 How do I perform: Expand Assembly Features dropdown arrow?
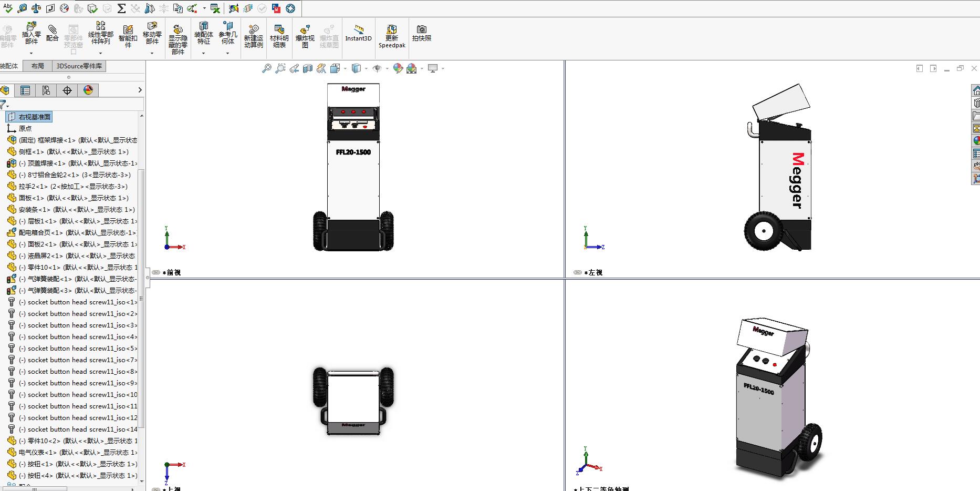tap(204, 53)
